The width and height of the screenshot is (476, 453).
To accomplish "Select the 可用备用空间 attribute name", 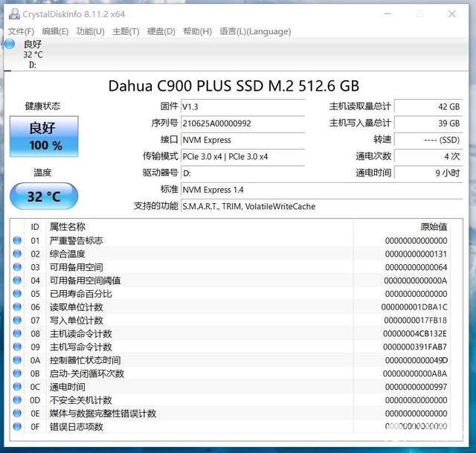I will [x=77, y=267].
